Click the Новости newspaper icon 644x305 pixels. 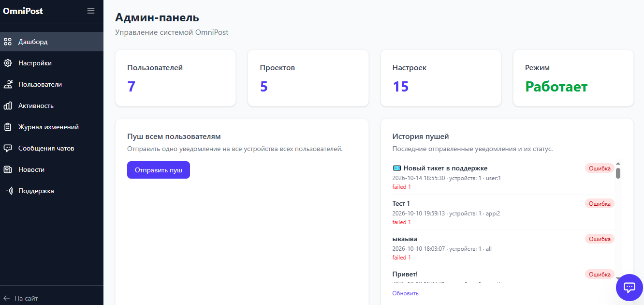click(x=8, y=169)
